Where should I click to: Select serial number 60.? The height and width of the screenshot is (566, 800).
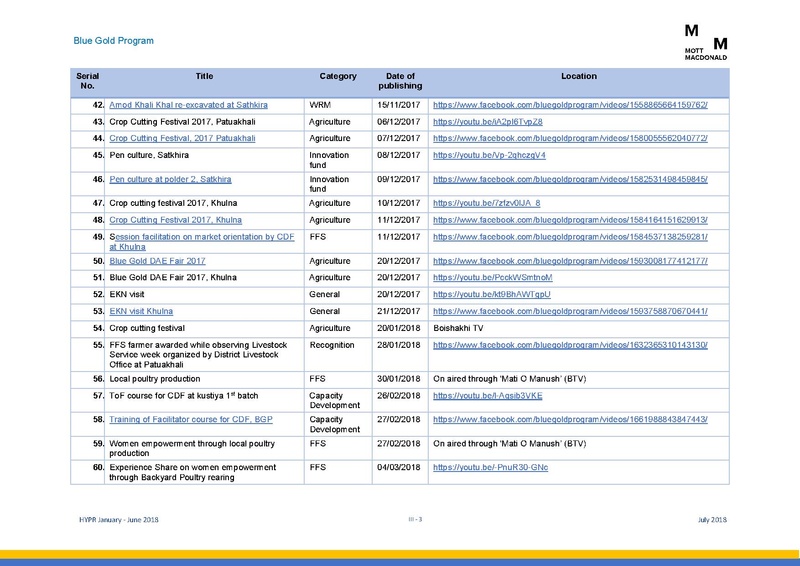point(98,467)
